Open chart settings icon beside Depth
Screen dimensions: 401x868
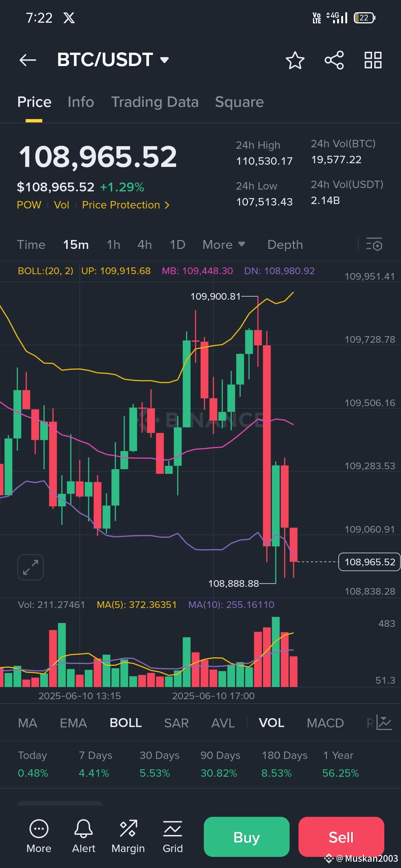click(374, 244)
